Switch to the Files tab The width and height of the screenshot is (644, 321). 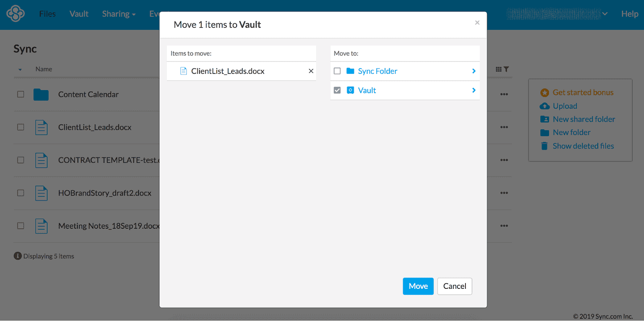click(x=47, y=13)
